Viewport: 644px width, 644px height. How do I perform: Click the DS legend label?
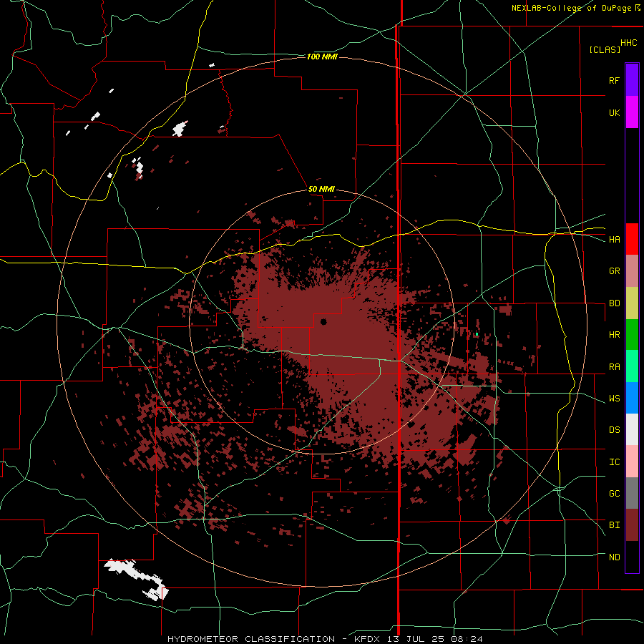pos(614,430)
